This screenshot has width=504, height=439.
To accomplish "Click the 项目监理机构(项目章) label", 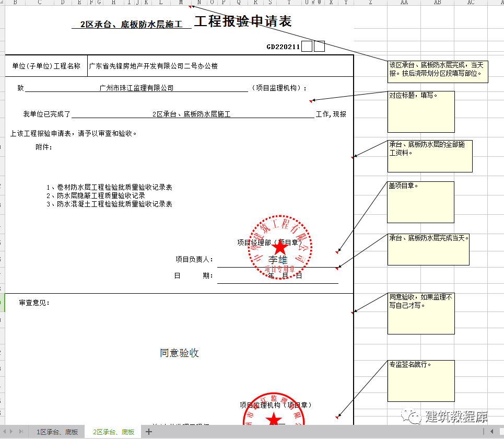I will (x=276, y=405).
